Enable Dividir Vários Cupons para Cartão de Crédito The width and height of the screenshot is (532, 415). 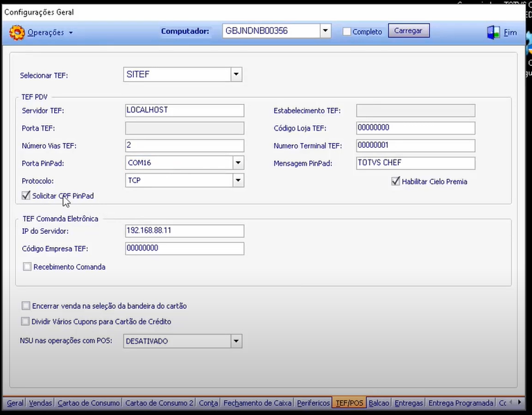coord(26,321)
